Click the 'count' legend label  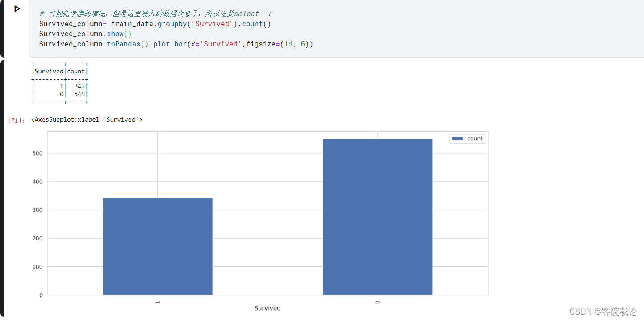coord(475,139)
